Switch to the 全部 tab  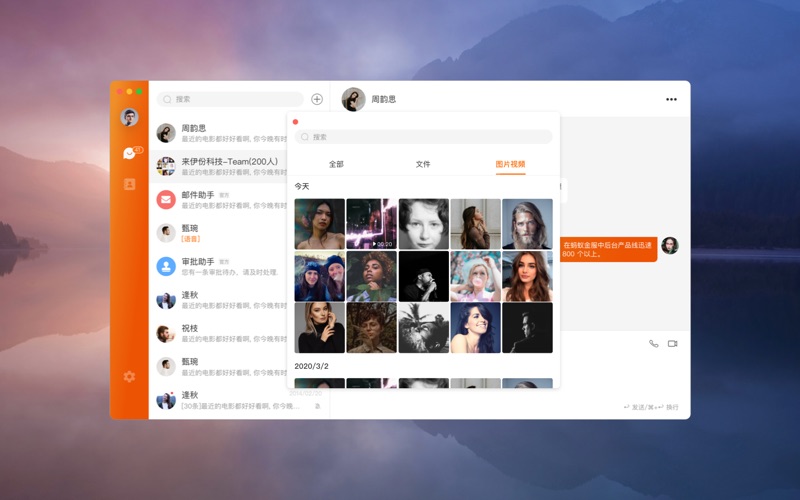pyautogui.click(x=336, y=164)
